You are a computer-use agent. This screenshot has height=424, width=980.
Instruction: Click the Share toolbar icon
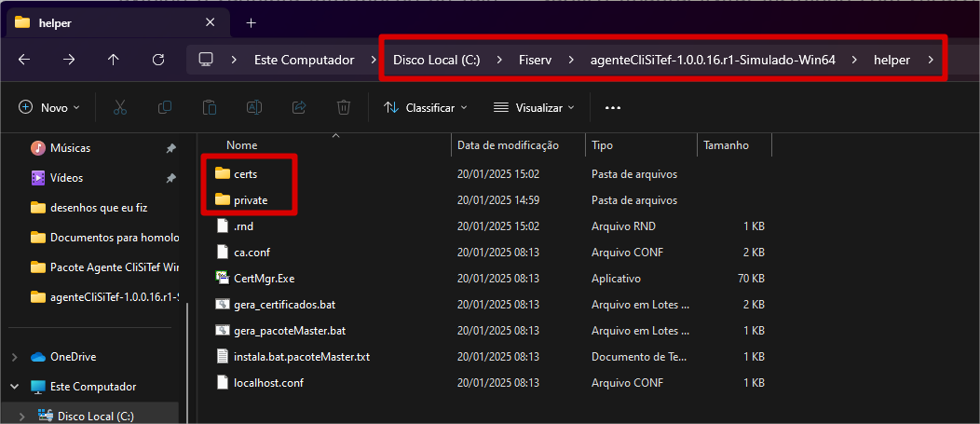[299, 107]
